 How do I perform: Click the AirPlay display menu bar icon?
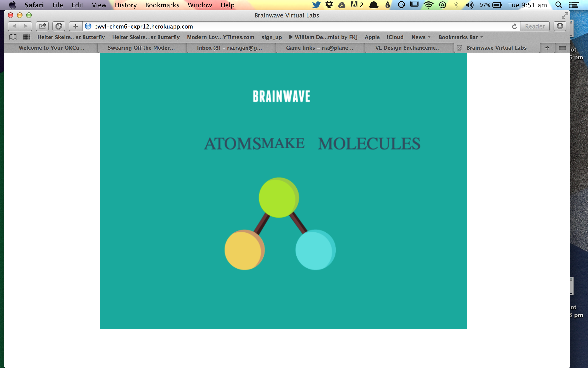414,4
